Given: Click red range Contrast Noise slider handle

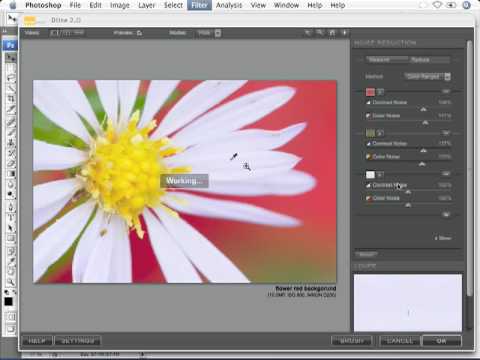Looking at the screenshot, I should pos(423,109).
